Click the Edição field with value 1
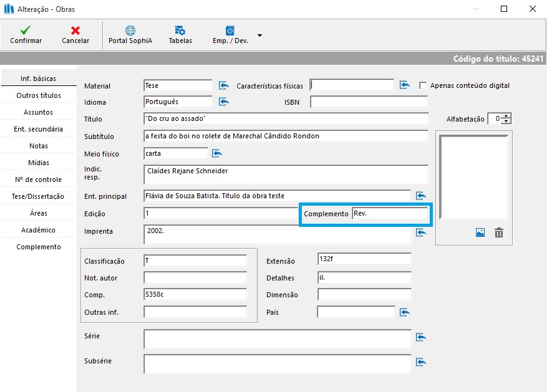 pos(220,213)
